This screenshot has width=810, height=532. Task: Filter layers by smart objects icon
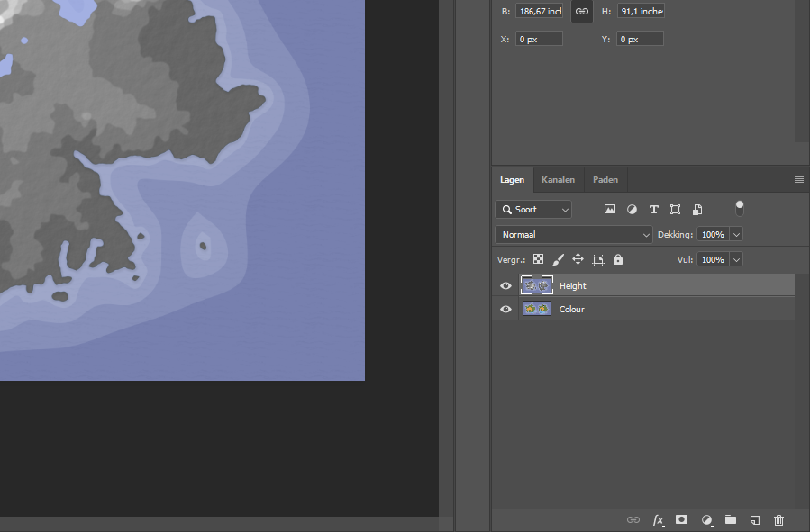696,209
